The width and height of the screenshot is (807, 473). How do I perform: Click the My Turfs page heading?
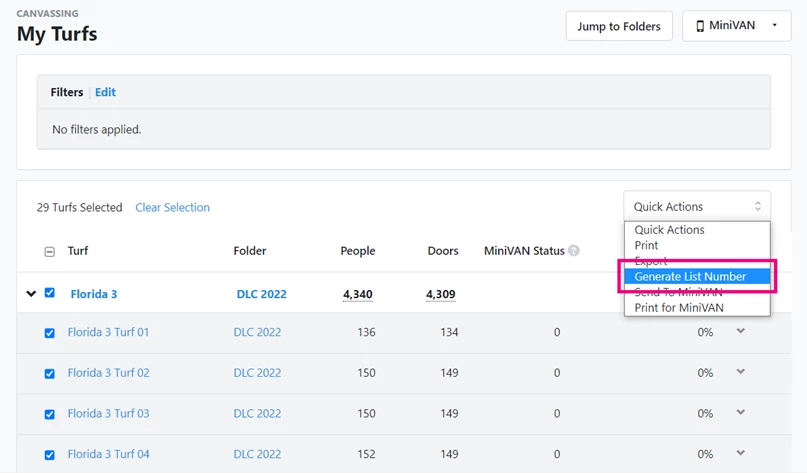coord(57,34)
